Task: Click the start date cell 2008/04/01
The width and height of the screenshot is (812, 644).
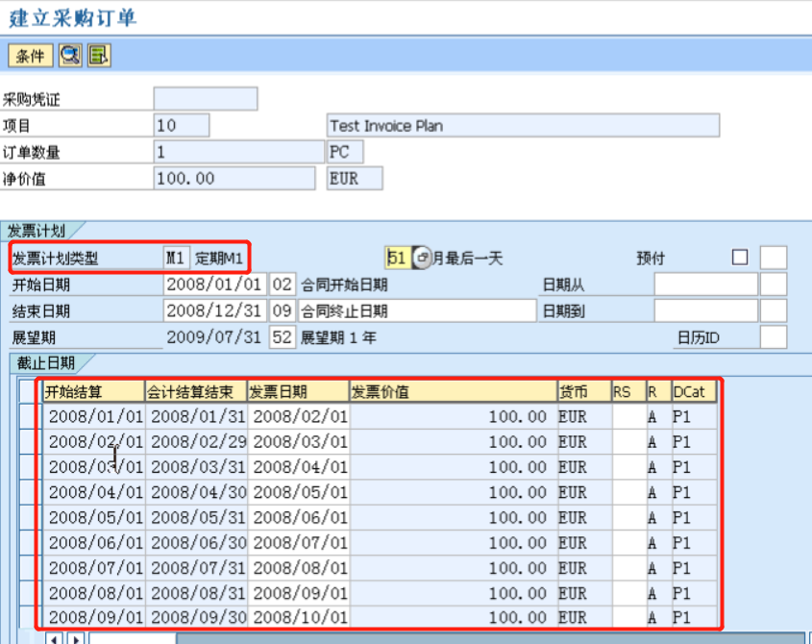Action: tap(94, 492)
